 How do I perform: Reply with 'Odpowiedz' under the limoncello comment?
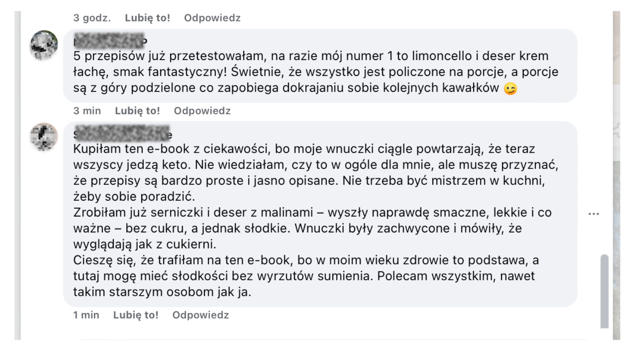pyautogui.click(x=201, y=111)
